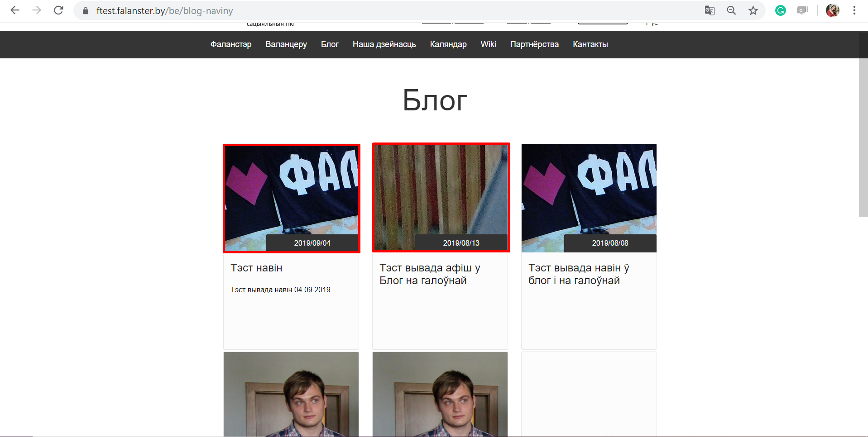Open the Партнёрства menu item

[534, 44]
